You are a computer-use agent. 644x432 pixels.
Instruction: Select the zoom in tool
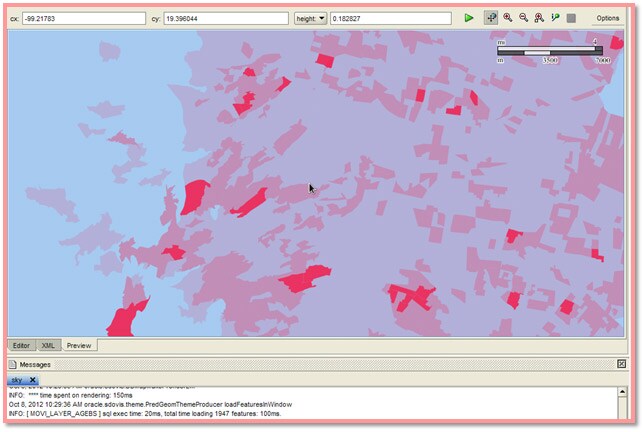pos(508,18)
